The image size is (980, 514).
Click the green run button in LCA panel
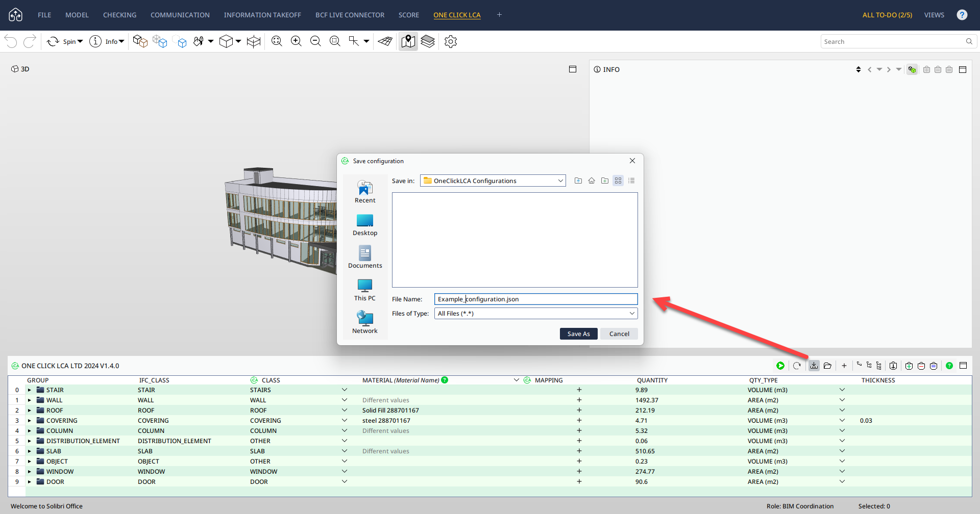780,366
